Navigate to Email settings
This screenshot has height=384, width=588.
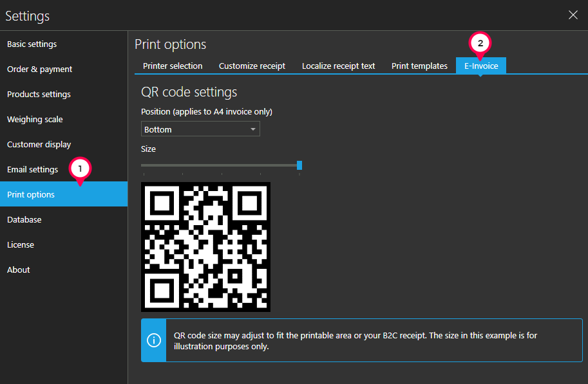coord(32,170)
